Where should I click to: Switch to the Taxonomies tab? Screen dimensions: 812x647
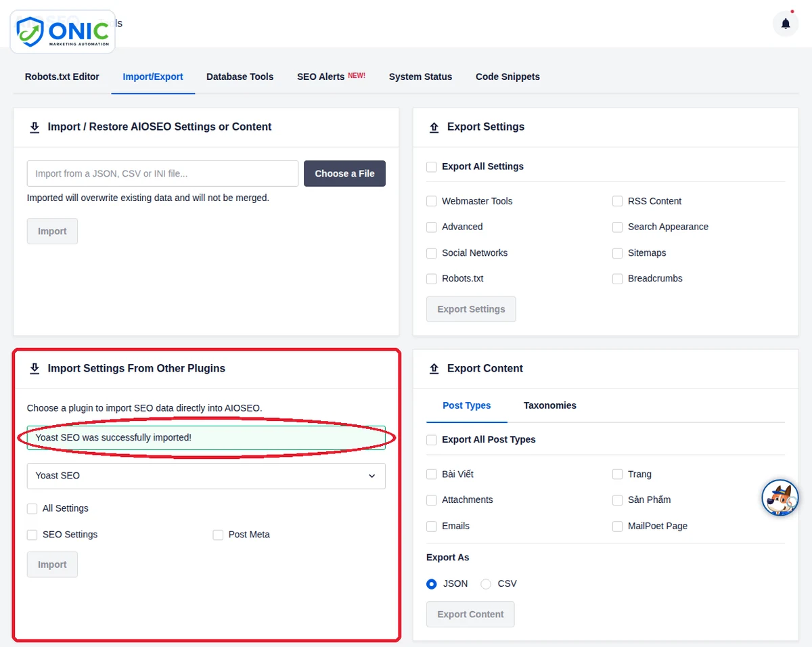click(x=550, y=405)
